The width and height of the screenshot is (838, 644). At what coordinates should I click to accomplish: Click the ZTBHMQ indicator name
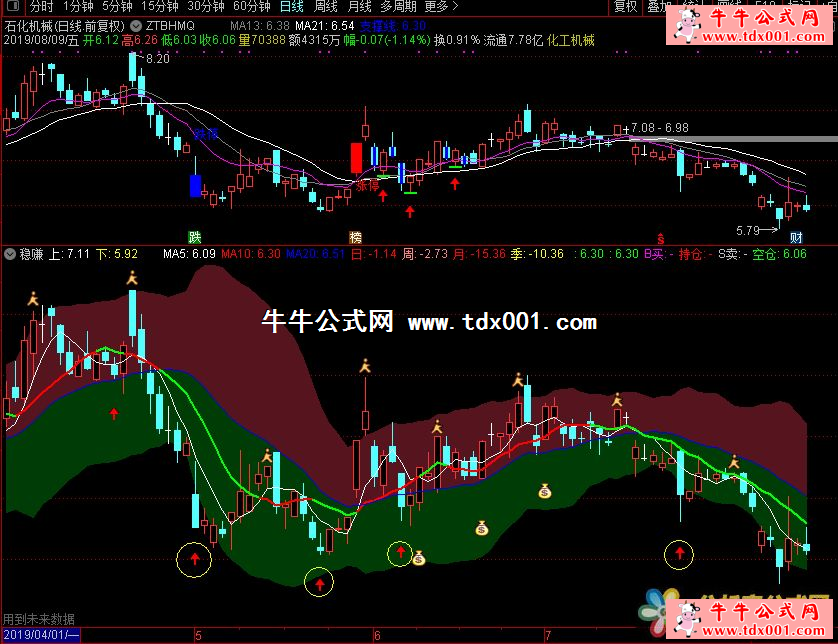click(170, 26)
